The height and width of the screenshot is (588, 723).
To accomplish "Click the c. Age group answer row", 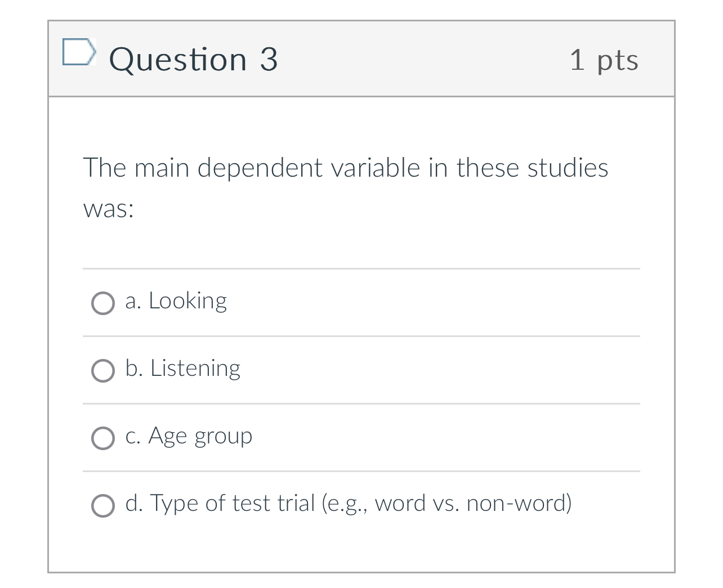I will click(x=189, y=436).
